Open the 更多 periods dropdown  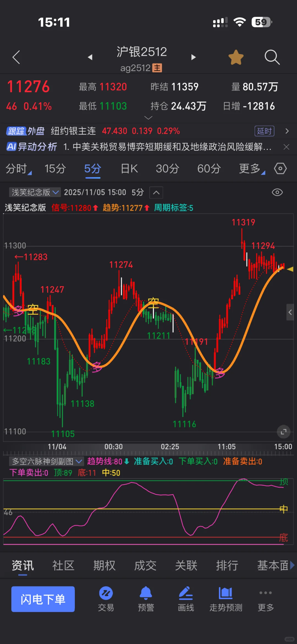[x=252, y=169]
